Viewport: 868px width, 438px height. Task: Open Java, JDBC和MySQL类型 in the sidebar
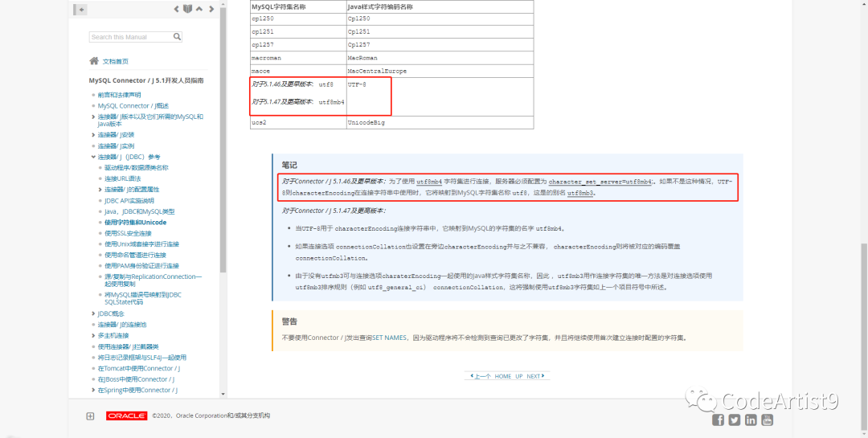[x=140, y=211]
